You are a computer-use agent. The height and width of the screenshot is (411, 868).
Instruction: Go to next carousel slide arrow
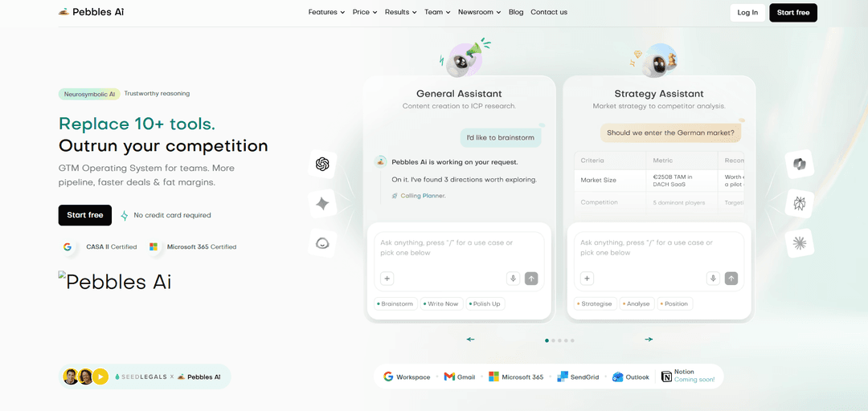coord(649,339)
